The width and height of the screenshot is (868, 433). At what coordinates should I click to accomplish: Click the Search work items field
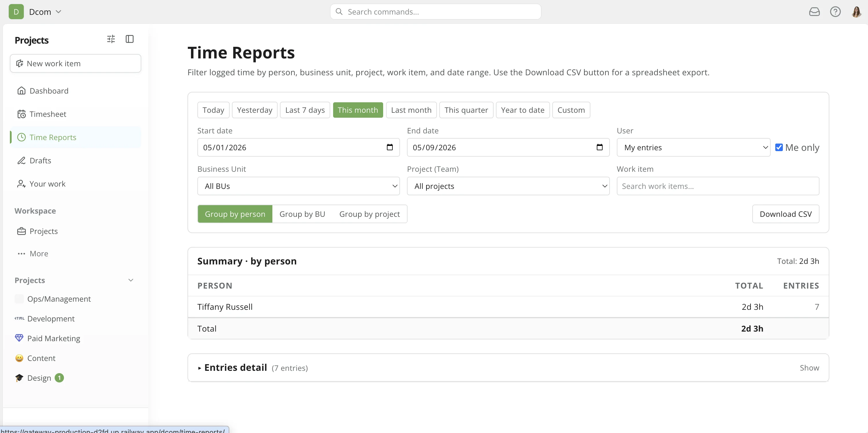tap(718, 186)
